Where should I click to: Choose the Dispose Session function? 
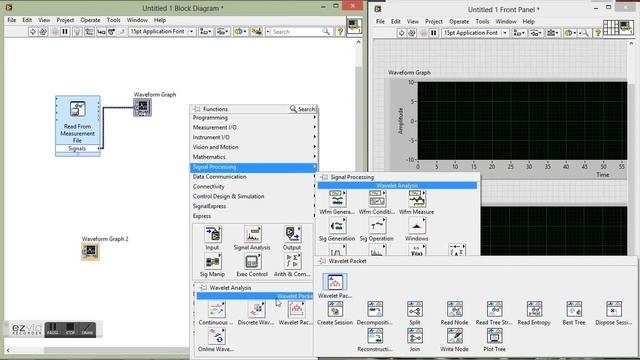click(613, 309)
